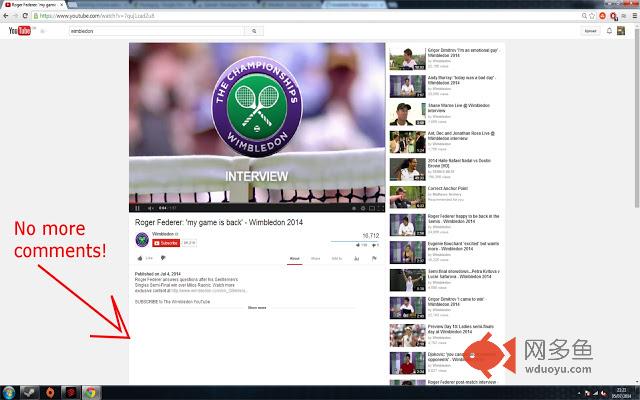640x400 pixels.
Task: Open Grigor Dimitrov 'emotional guy' video
Action: coord(445,58)
